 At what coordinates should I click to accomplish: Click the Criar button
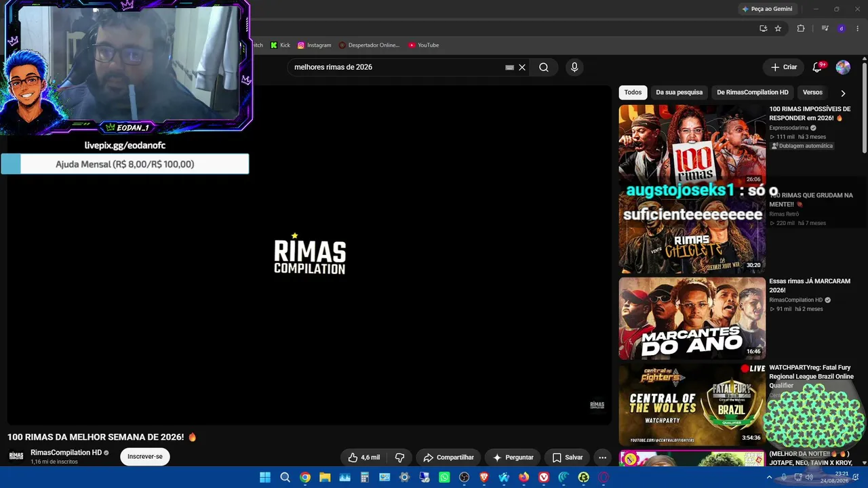[x=784, y=67]
